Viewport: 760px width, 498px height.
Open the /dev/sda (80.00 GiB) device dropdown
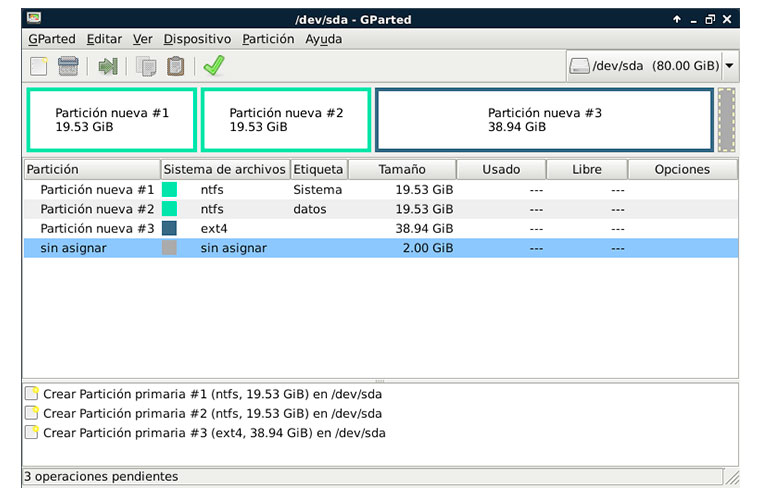click(652, 65)
